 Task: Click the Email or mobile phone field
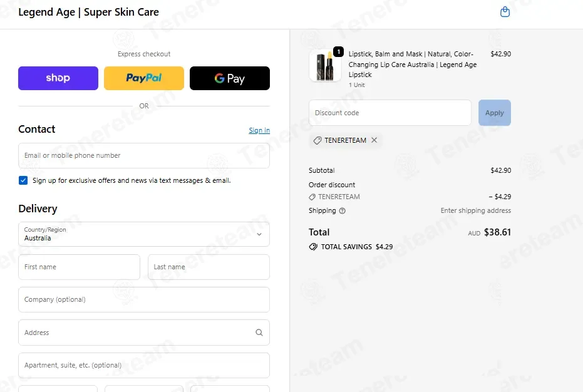click(144, 155)
